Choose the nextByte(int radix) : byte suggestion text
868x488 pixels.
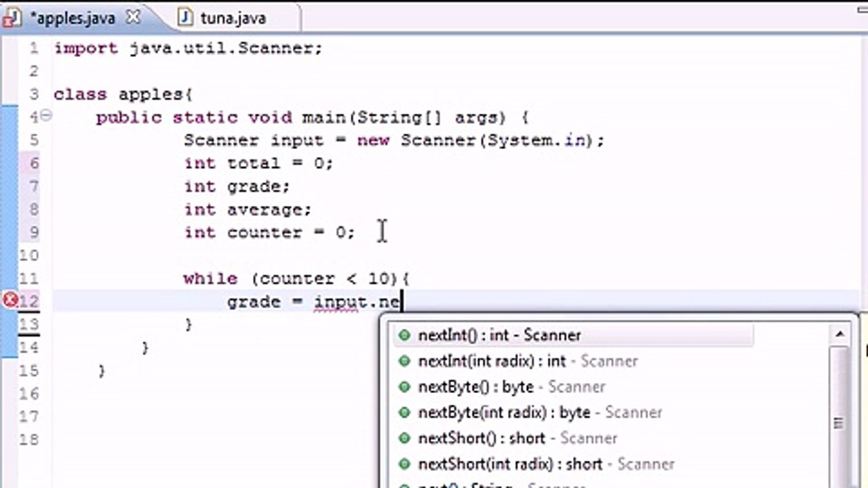tap(540, 412)
